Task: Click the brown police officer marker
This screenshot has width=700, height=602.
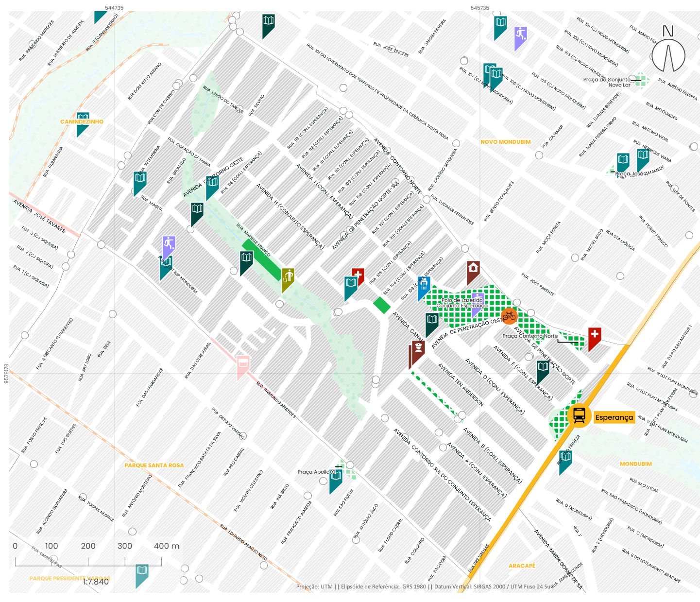Action: 418,352
